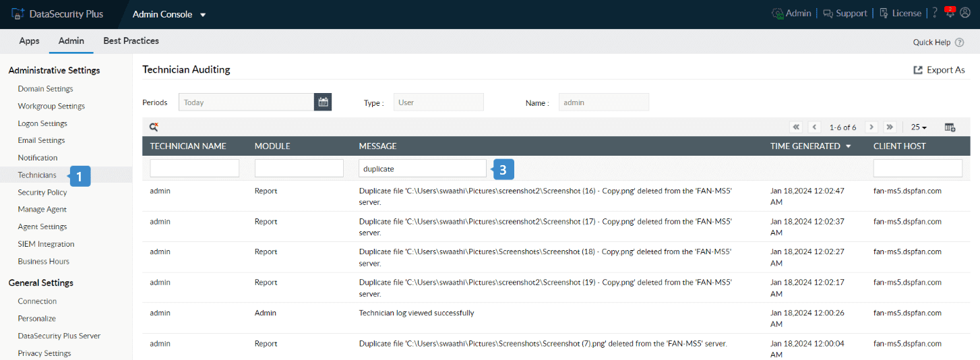
Task: Open Logon Settings in sidebar
Action: (42, 124)
